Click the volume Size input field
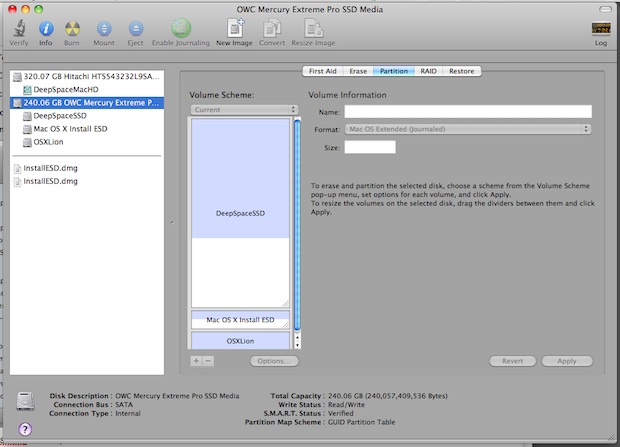Image resolution: width=620 pixels, height=447 pixels. tap(370, 148)
